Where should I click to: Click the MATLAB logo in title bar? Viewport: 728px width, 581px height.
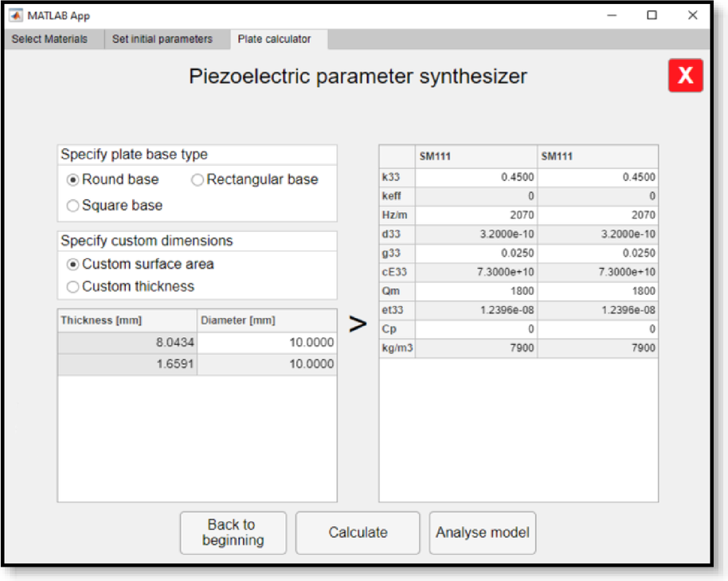click(16, 15)
